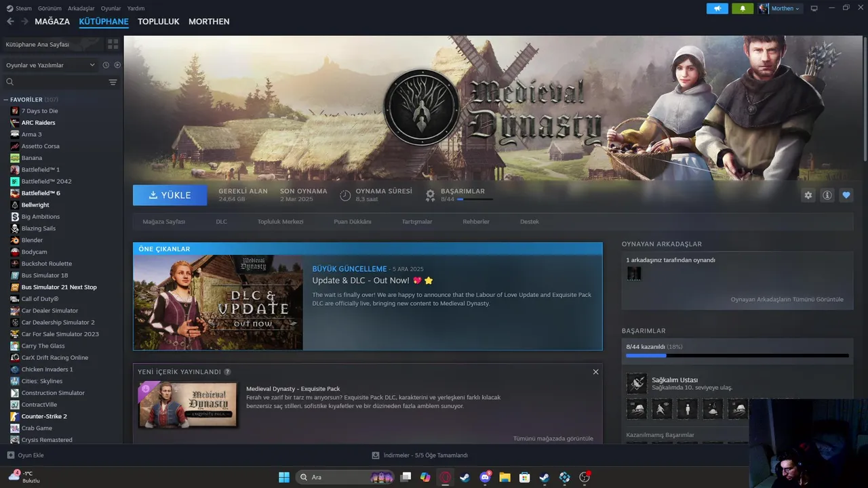Open Topluluk Merkezi link

(280, 222)
